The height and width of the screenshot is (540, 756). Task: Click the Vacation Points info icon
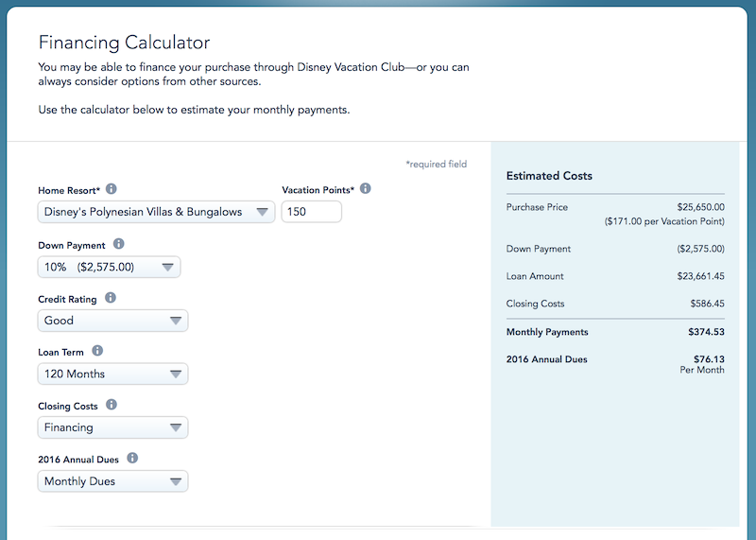coord(366,189)
